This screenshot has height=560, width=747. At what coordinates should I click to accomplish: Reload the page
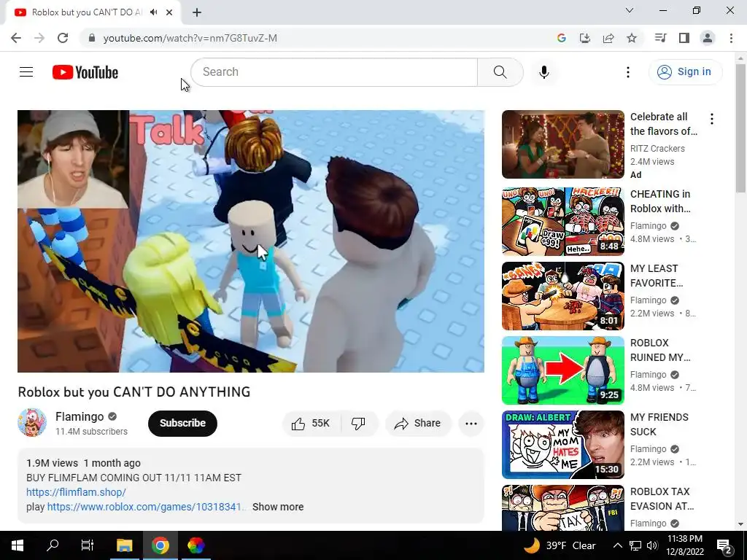tap(63, 38)
